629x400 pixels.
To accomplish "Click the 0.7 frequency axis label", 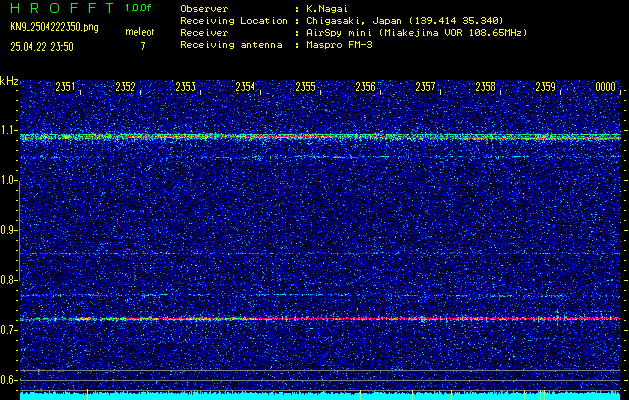I will pos(8,331).
